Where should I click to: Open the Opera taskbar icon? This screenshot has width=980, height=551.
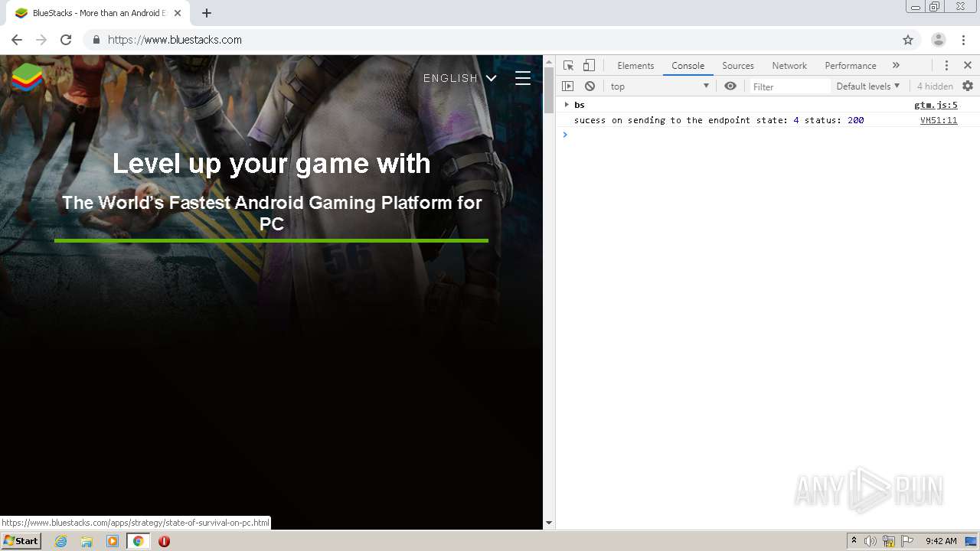[164, 541]
